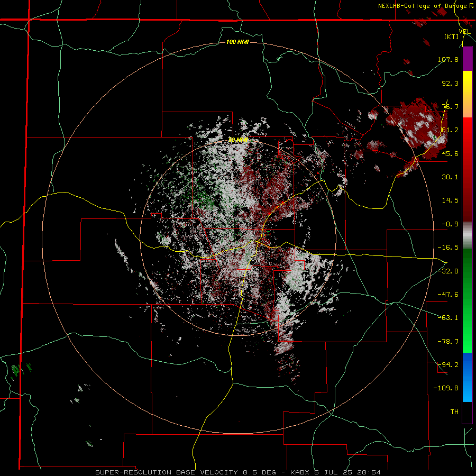This screenshot has width=476, height=476.
Task: Click the -16.5 scale value
Action: coord(448,248)
